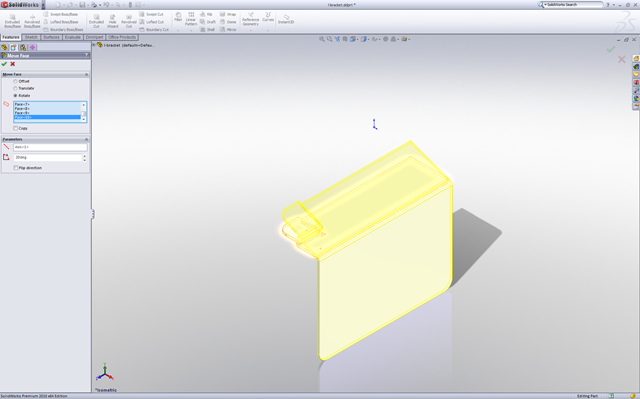Screen dimensions: 640x399
Task: Switch to the Surfaces tab
Action: [51, 37]
